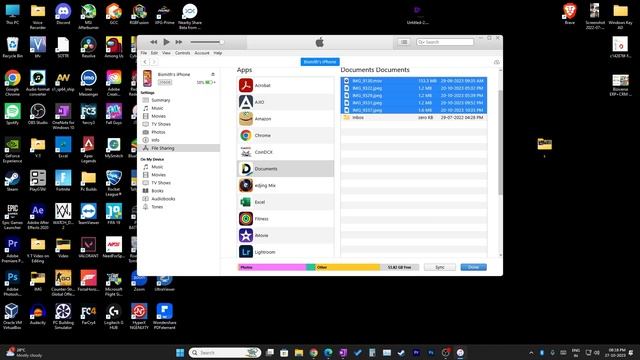Select the Fitness app in Apps list
The height and width of the screenshot is (360, 640).
click(285, 219)
